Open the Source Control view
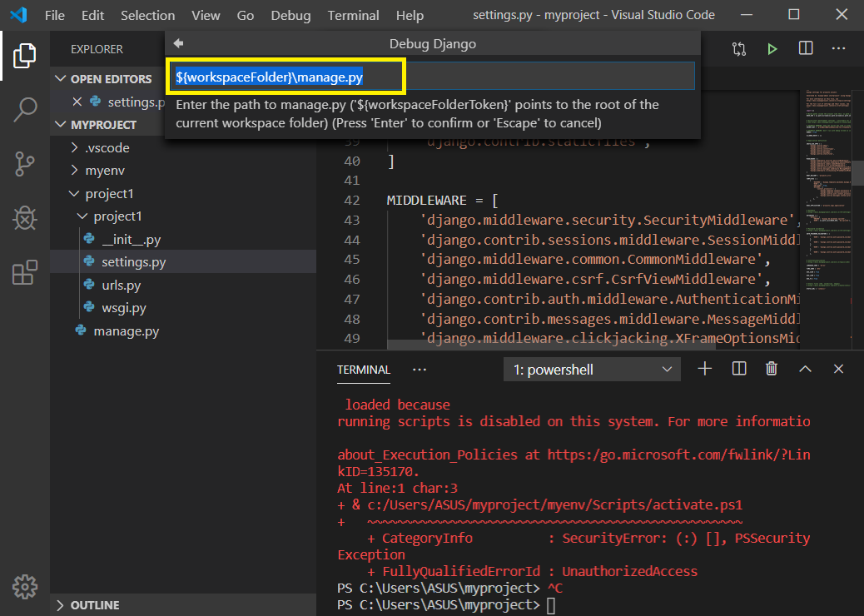This screenshot has width=864, height=616. click(x=24, y=164)
